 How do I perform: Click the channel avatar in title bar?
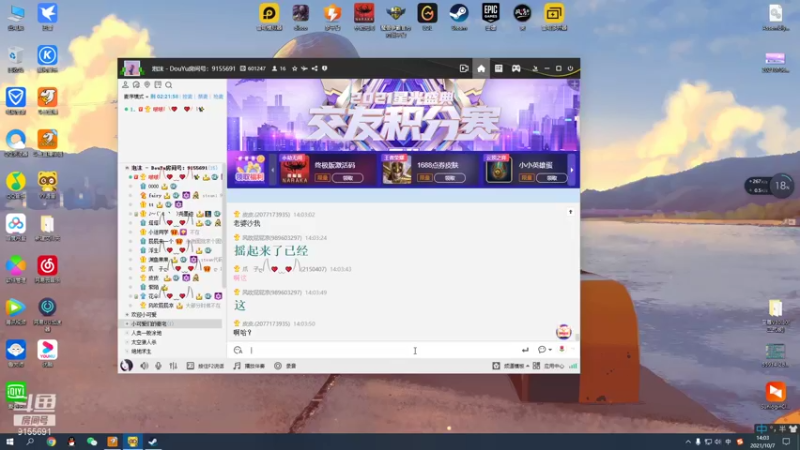pyautogui.click(x=132, y=68)
